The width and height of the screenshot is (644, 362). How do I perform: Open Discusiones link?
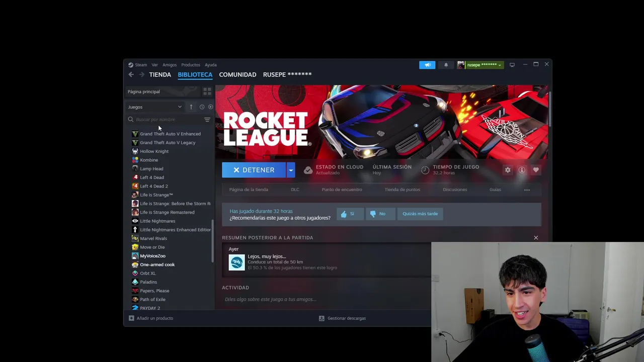[455, 190]
